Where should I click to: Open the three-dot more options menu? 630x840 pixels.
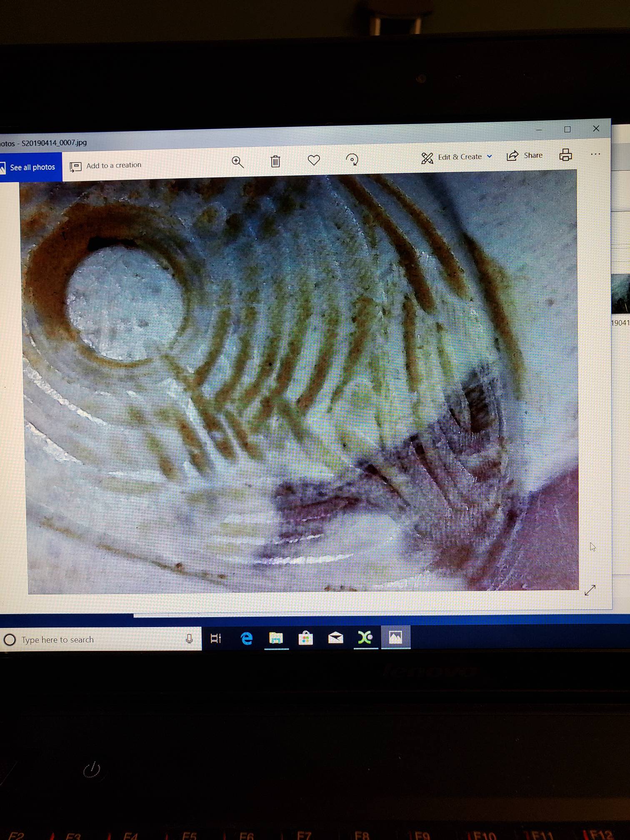point(595,154)
